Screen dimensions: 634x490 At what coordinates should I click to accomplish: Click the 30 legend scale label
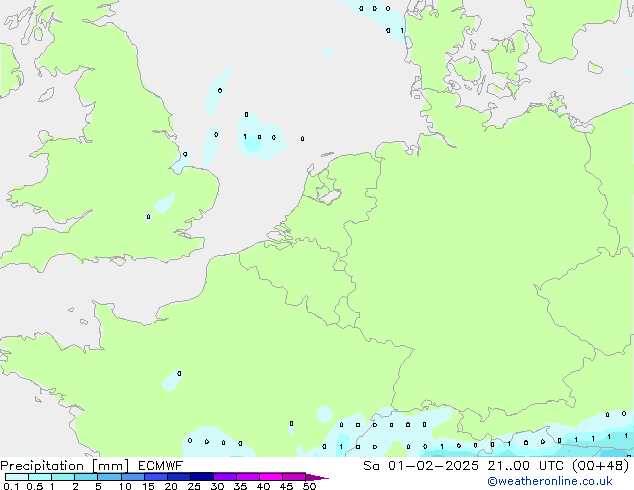tap(217, 486)
